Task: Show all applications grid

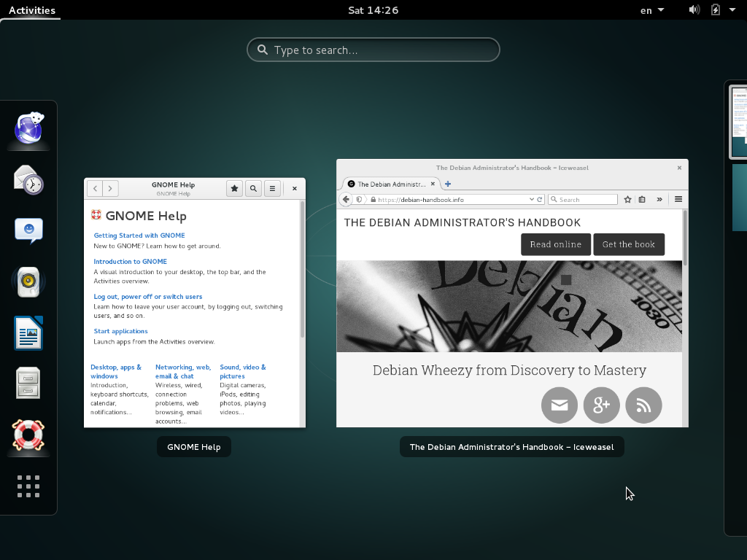Action: [x=29, y=486]
